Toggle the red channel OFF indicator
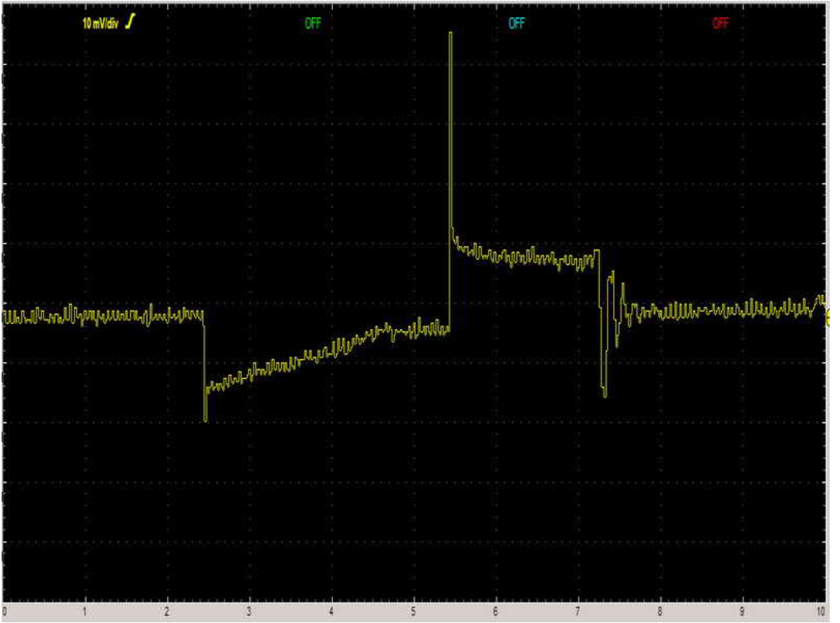The height and width of the screenshot is (623, 840). (x=720, y=24)
